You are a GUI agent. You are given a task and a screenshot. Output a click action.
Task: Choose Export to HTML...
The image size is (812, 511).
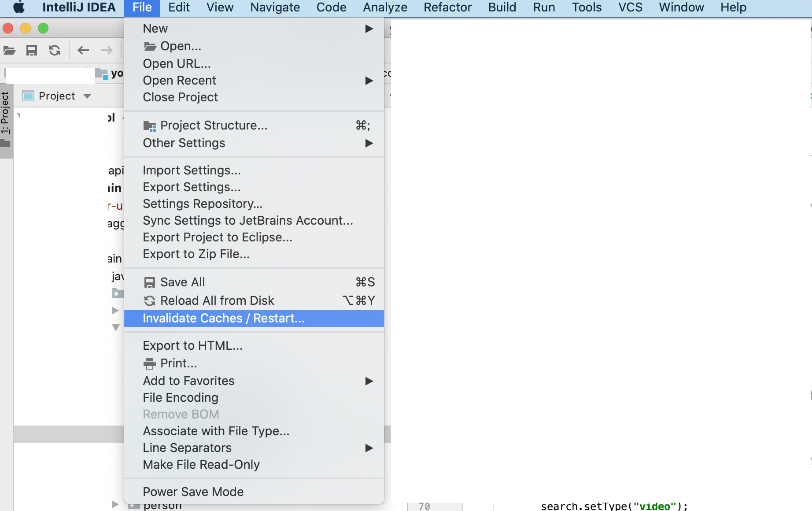[254, 346]
